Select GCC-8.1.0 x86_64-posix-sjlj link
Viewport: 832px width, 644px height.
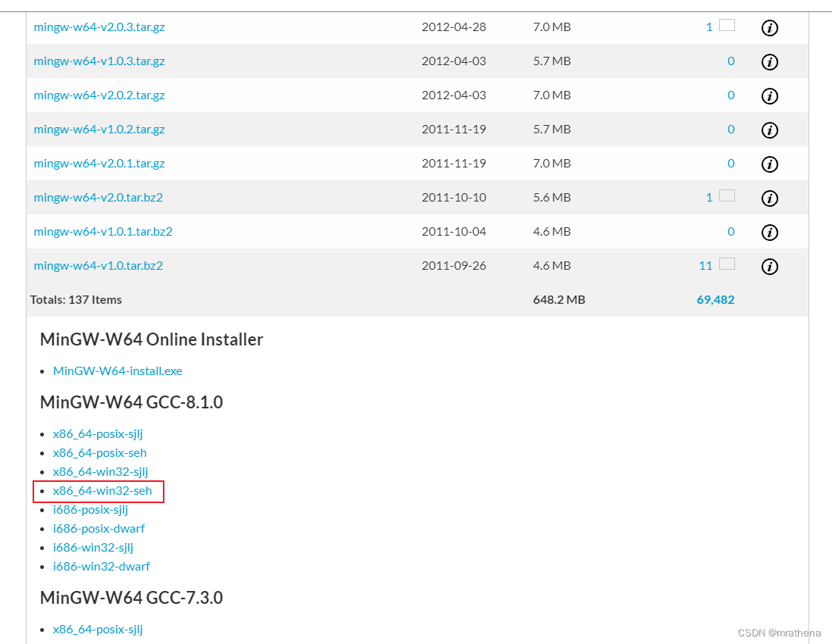pyautogui.click(x=98, y=434)
